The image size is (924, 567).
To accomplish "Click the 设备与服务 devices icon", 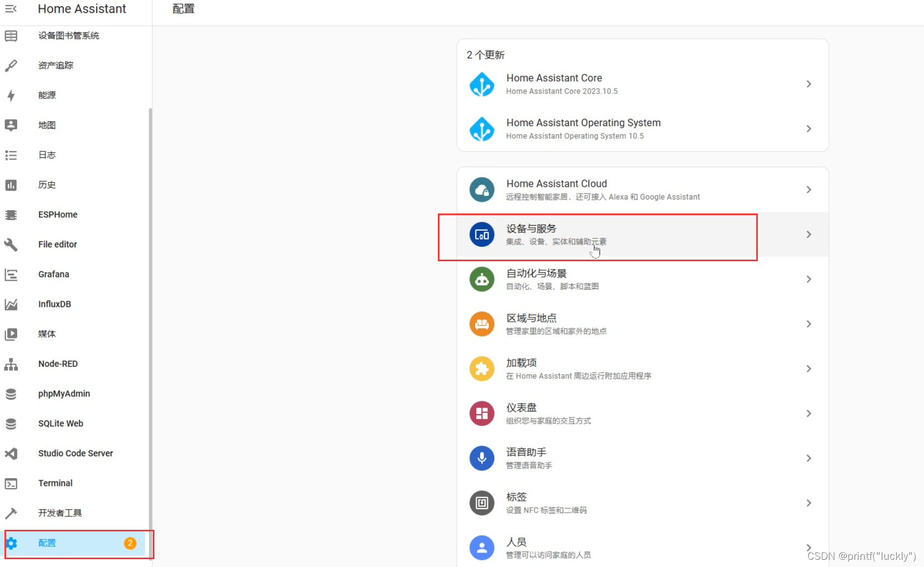I will click(x=482, y=235).
